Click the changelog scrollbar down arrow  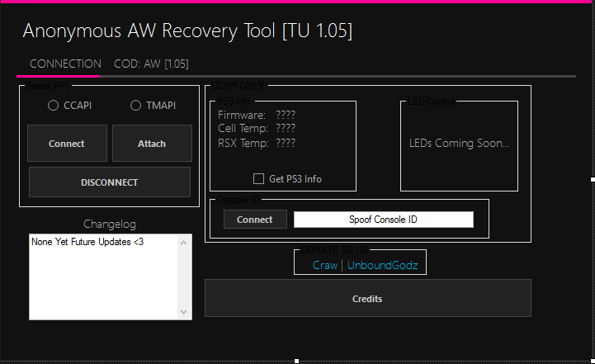click(x=184, y=312)
